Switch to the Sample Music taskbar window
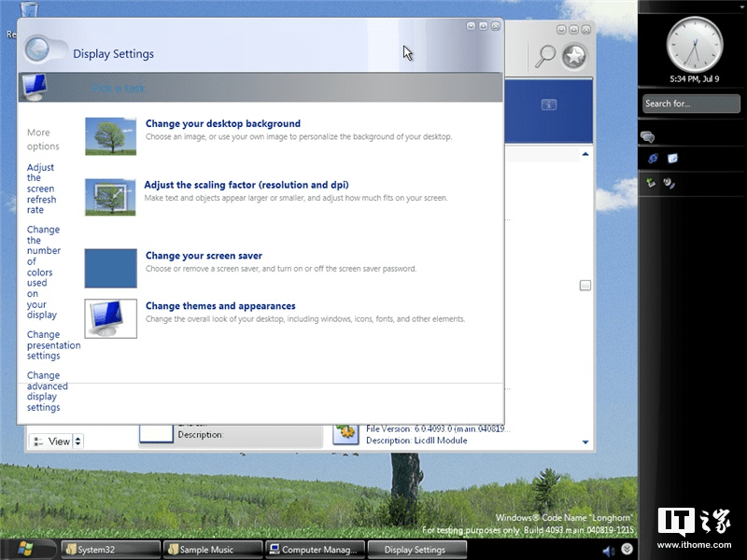 tap(210, 549)
